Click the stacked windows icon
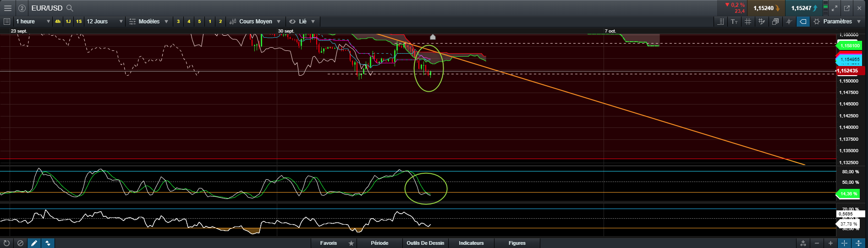868x248 pixels. [775, 22]
